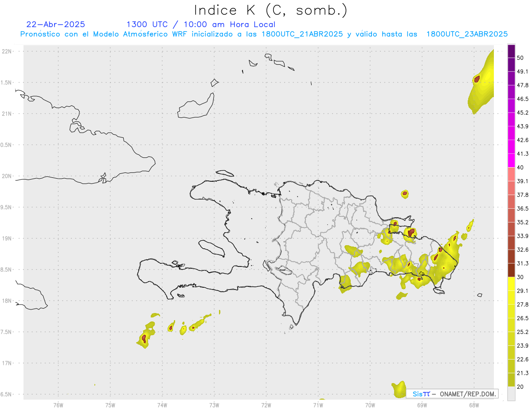The image size is (532, 411).
Task: Click latitude label "17N"
Action: click(7, 363)
